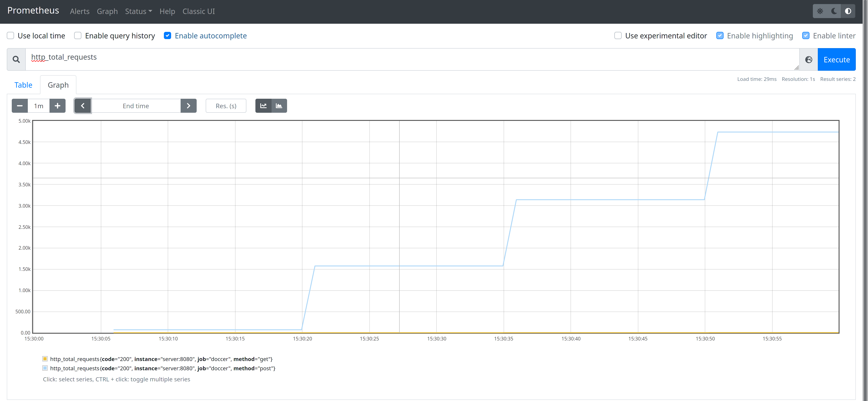Focus the http_total_requests query input
This screenshot has height=401, width=868.
(x=413, y=60)
